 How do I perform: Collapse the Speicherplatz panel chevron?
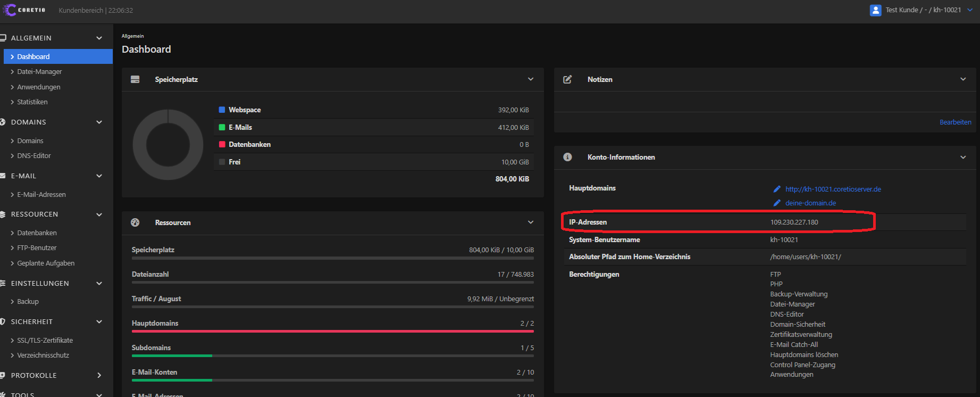coord(531,79)
